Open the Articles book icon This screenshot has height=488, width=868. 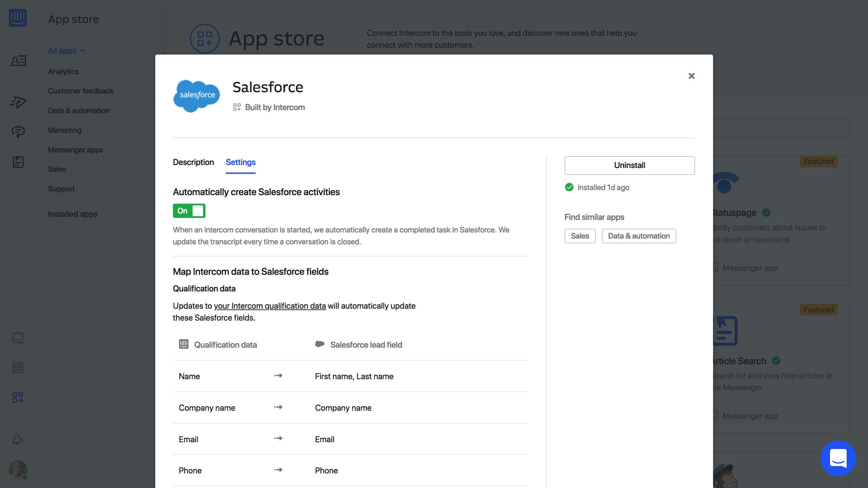click(x=18, y=162)
